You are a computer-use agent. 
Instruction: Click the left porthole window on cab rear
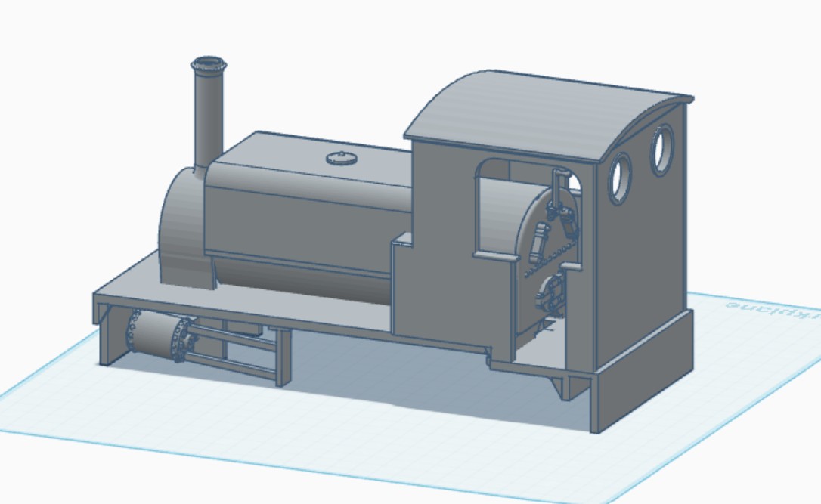coord(621,178)
